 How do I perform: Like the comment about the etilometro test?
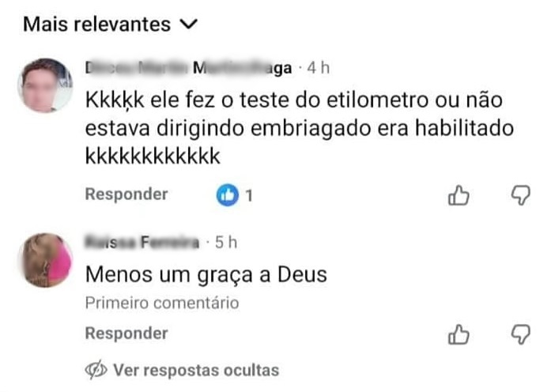coord(459,194)
